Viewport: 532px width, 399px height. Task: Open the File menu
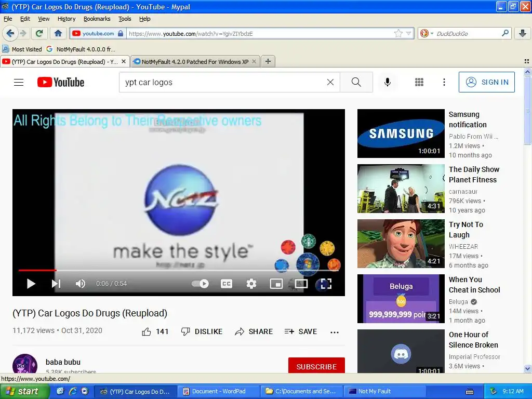click(x=7, y=19)
